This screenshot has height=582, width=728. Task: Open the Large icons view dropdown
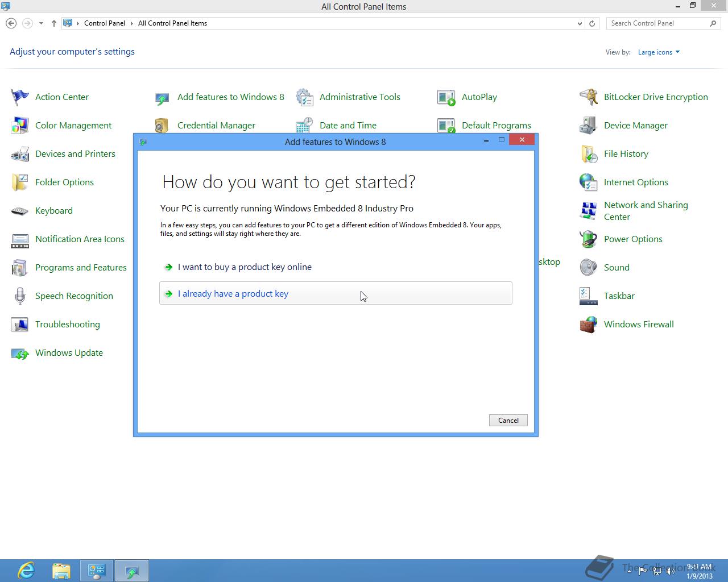(x=659, y=52)
